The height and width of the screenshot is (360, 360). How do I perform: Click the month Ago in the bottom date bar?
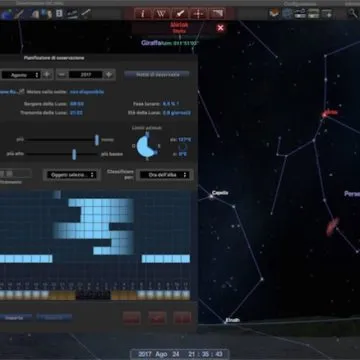click(161, 354)
